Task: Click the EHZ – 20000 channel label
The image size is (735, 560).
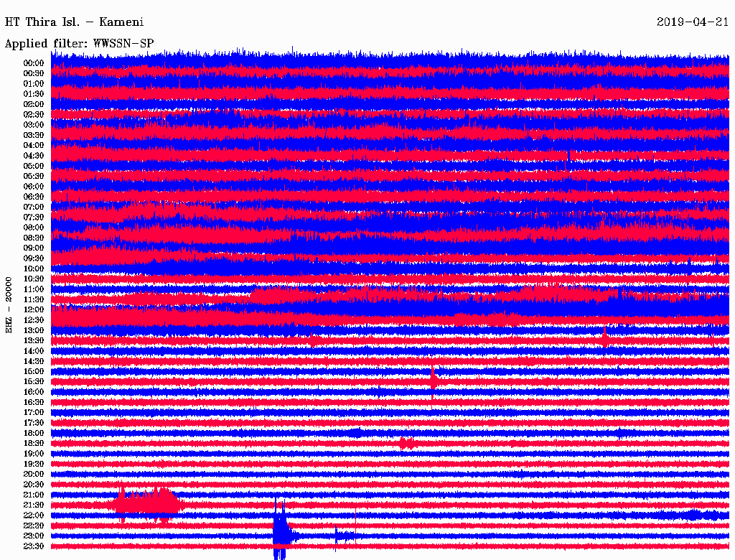Action: pyautogui.click(x=9, y=305)
